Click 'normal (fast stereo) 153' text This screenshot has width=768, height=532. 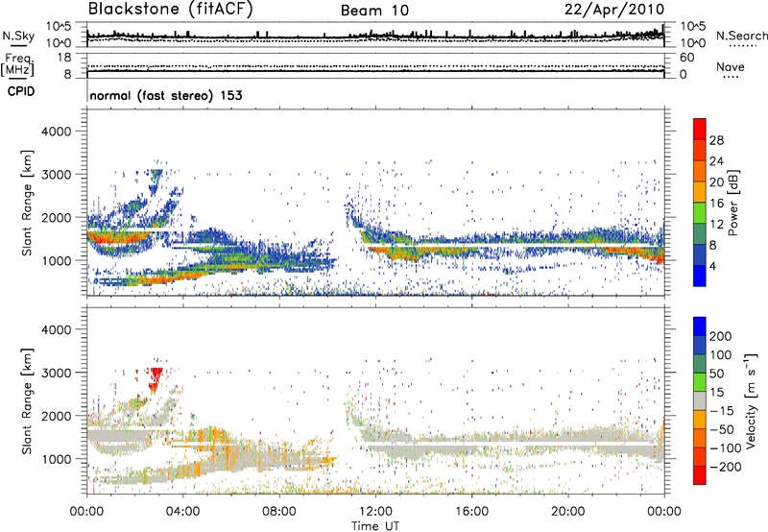[x=166, y=95]
